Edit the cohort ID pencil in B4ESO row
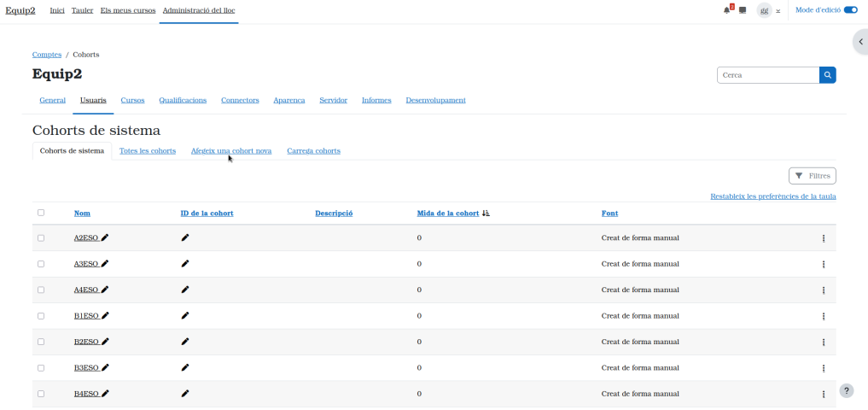The height and width of the screenshot is (410, 868). (185, 394)
